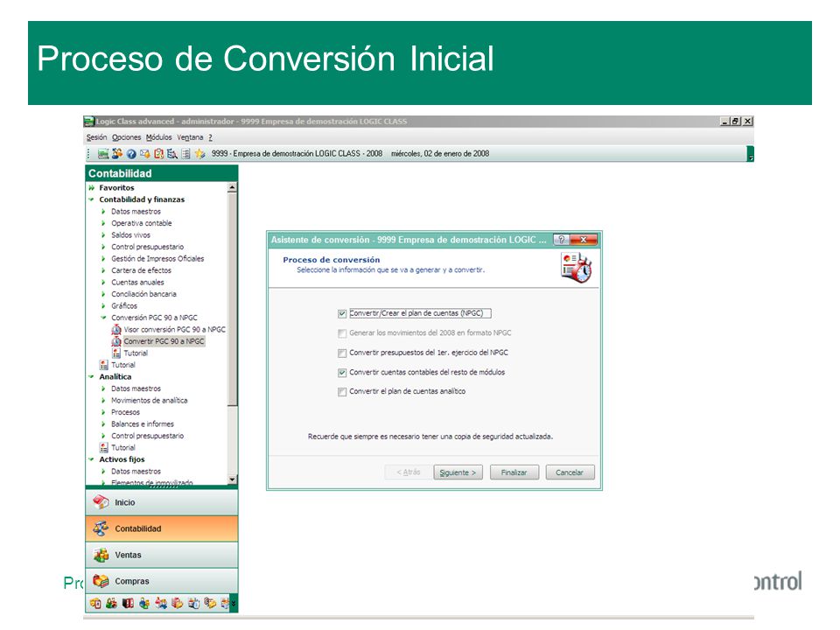Click the gears with folder shortcut icon
Image resolution: width=840 pixels, height=630 pixels.
coord(210,603)
